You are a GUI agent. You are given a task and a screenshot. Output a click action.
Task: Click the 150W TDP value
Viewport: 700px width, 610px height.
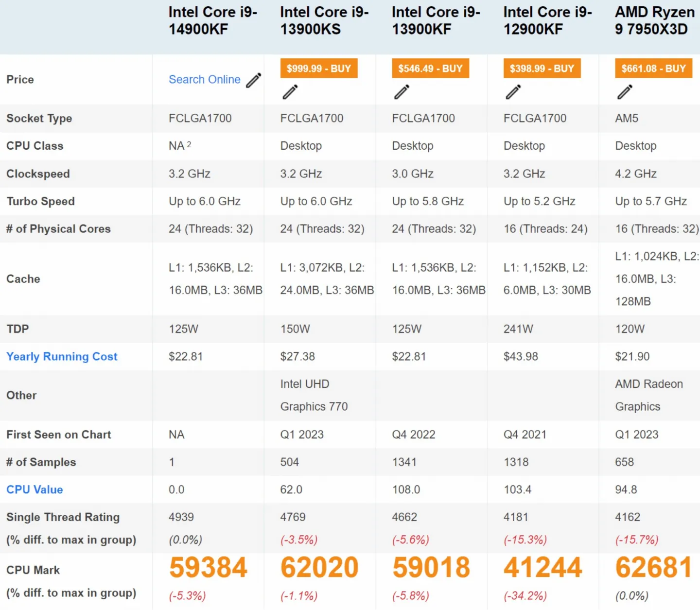295,329
